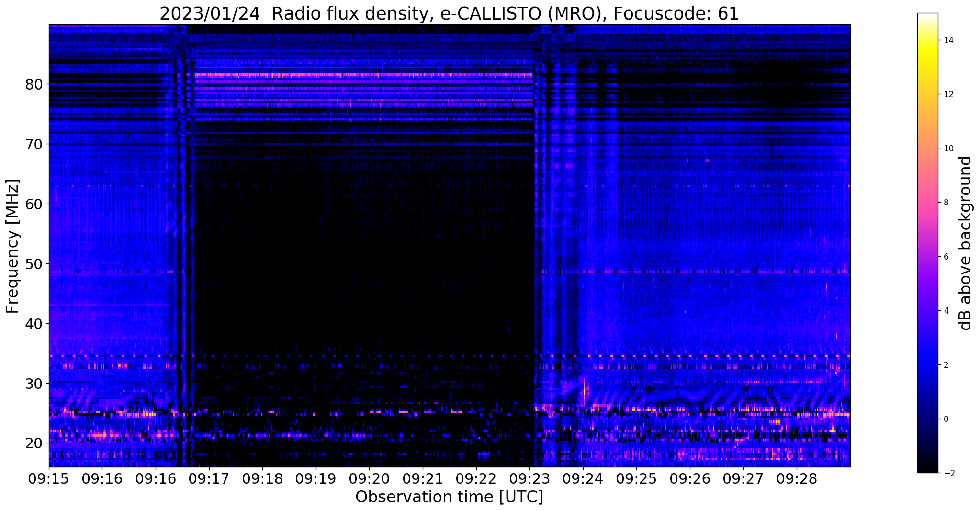Select the 09:19 time tick label

pos(316,478)
